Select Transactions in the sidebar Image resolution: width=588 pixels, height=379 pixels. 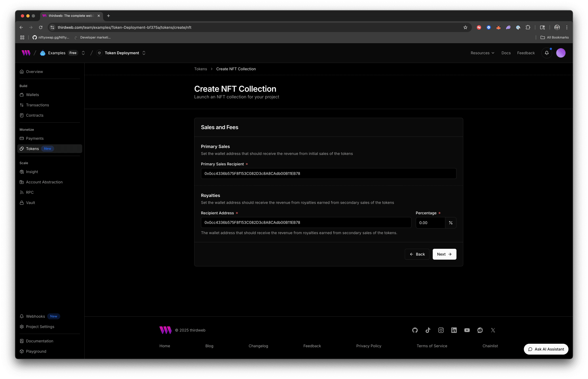coord(37,105)
